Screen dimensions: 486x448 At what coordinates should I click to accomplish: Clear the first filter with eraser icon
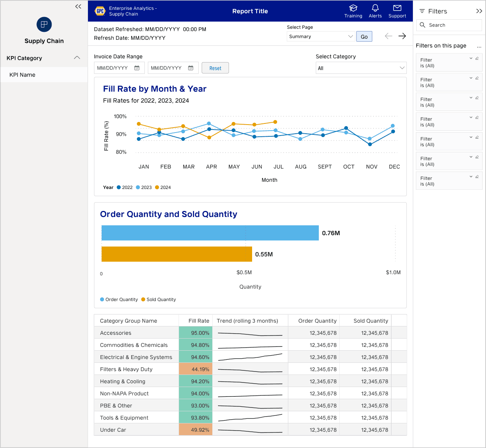[x=477, y=58]
